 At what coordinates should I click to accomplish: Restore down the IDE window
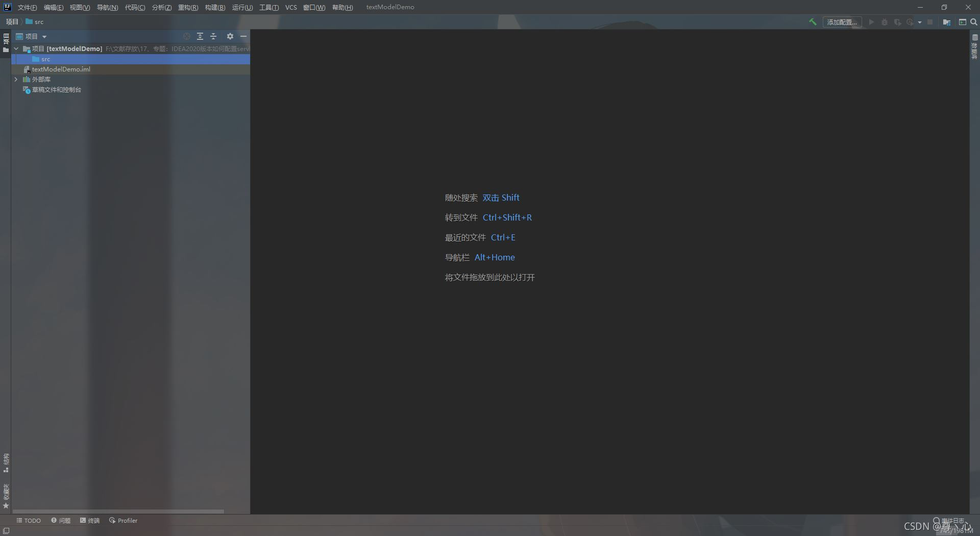click(944, 7)
